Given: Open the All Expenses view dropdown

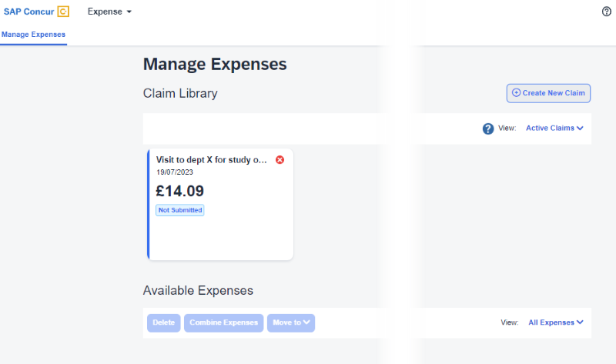Looking at the screenshot, I should (x=555, y=322).
